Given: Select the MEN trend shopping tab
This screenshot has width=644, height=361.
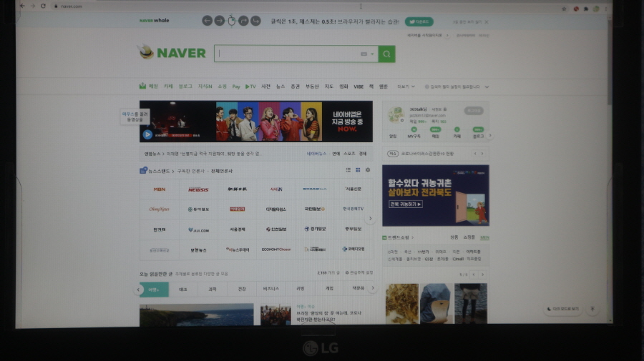Looking at the screenshot, I should (x=484, y=237).
